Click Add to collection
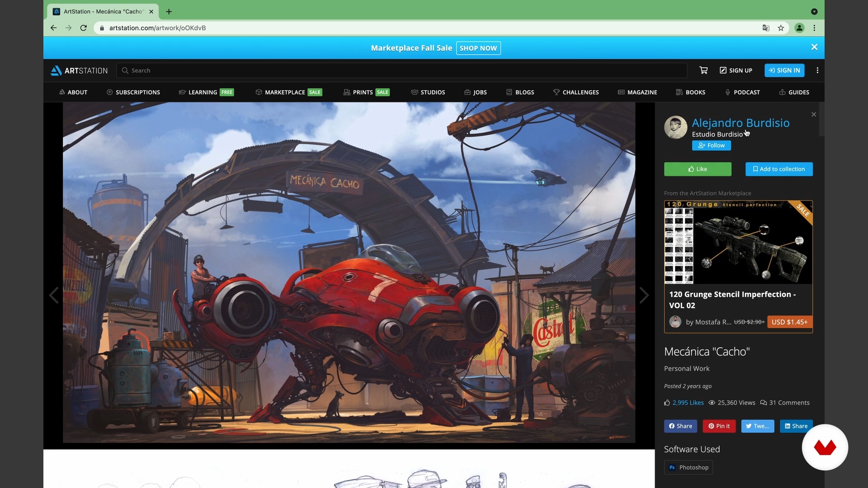Screen dimensions: 868x488 (779, 169)
